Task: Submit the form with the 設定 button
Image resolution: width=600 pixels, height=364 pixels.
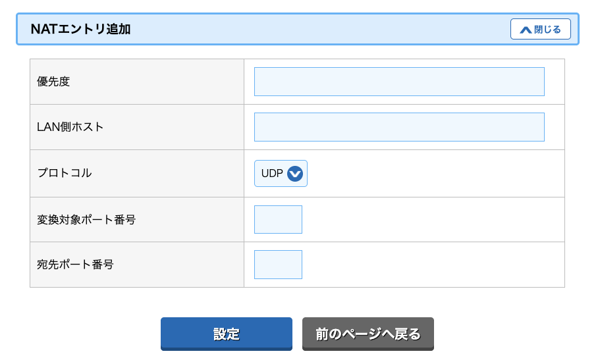Action: (227, 334)
